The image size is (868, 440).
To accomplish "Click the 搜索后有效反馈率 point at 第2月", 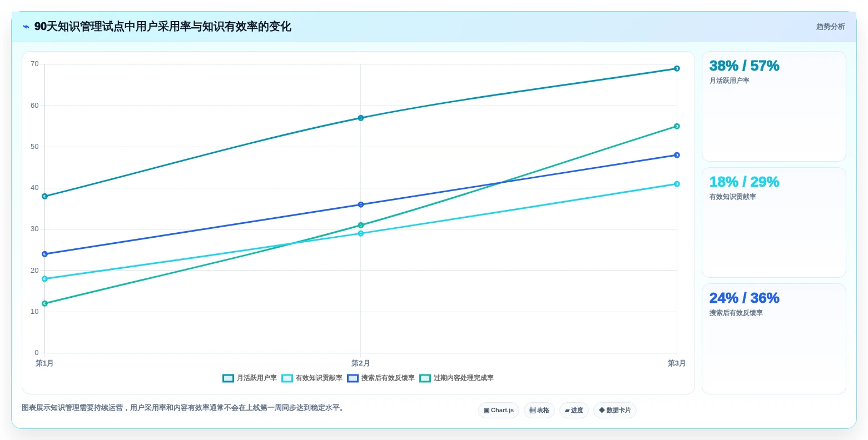I will coord(361,204).
